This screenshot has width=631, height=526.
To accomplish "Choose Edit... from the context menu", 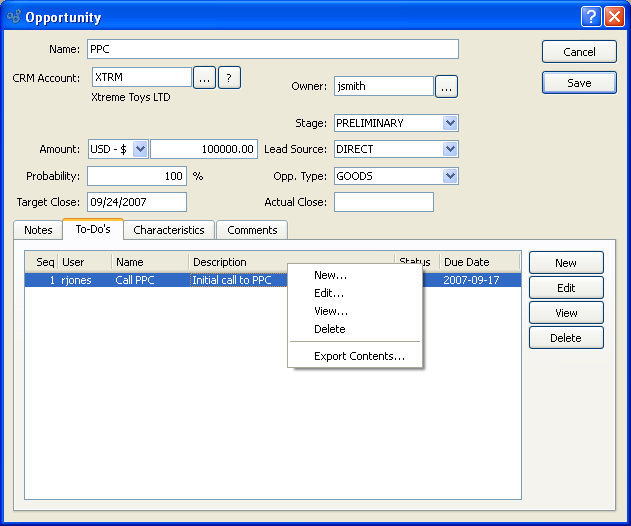I will tap(329, 293).
